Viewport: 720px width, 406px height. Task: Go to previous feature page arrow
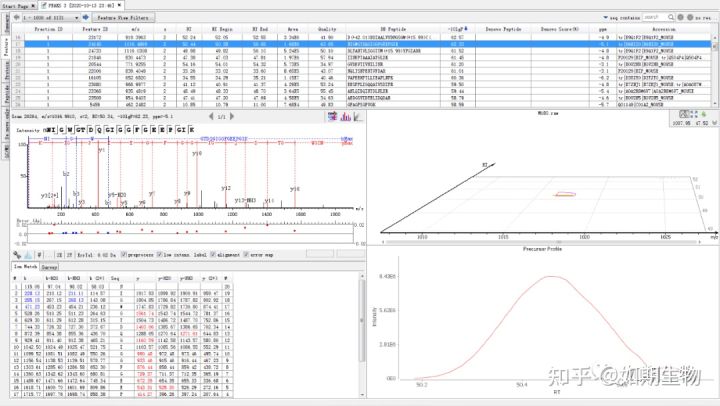coord(17,17)
